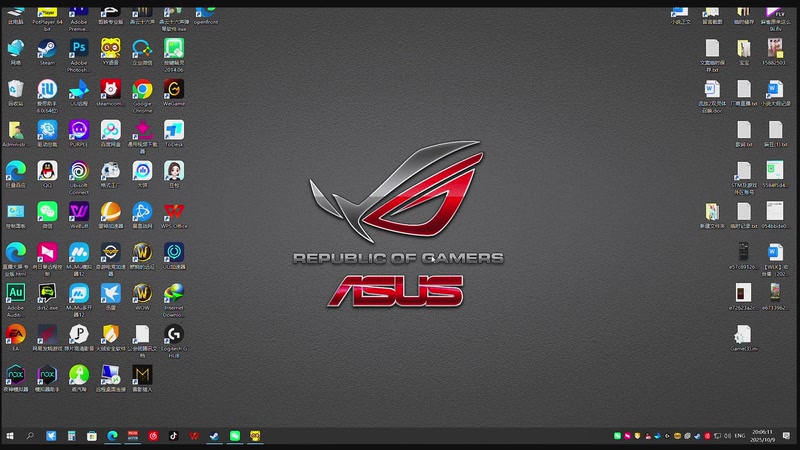The width and height of the screenshot is (800, 450).
Task: Select the openfront desktop shortcut
Action: point(206,16)
